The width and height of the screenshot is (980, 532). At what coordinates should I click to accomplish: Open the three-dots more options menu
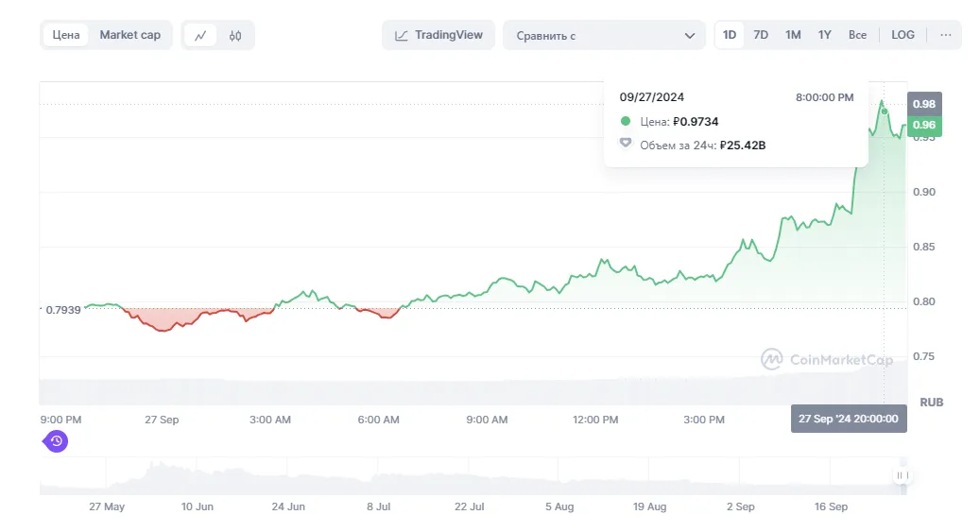(946, 35)
